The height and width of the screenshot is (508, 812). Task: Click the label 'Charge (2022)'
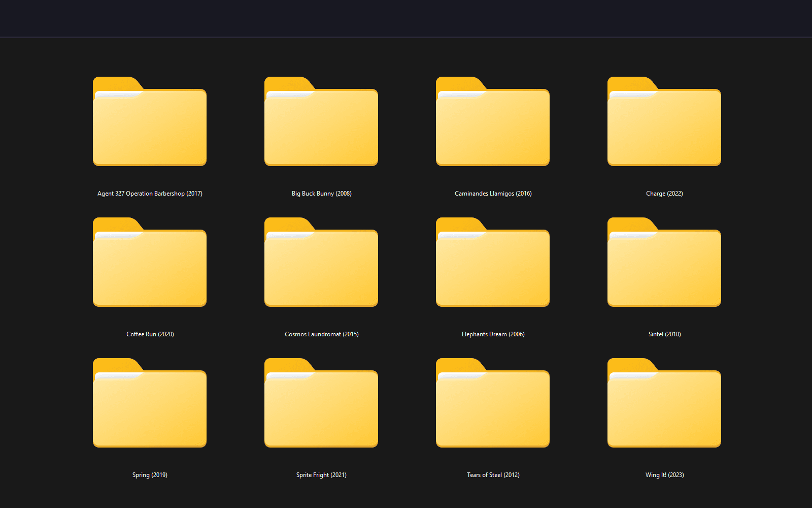pos(664,194)
